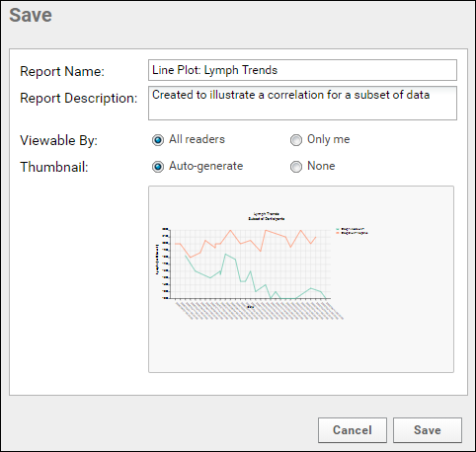The width and height of the screenshot is (476, 452).
Task: Set thumbnail option to None
Action: click(296, 167)
